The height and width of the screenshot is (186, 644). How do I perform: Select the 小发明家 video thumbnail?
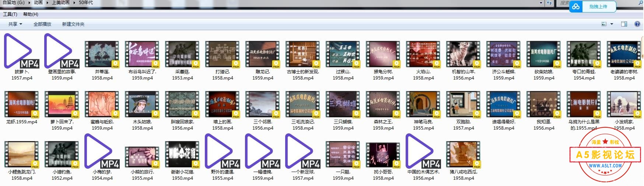tap(624, 105)
